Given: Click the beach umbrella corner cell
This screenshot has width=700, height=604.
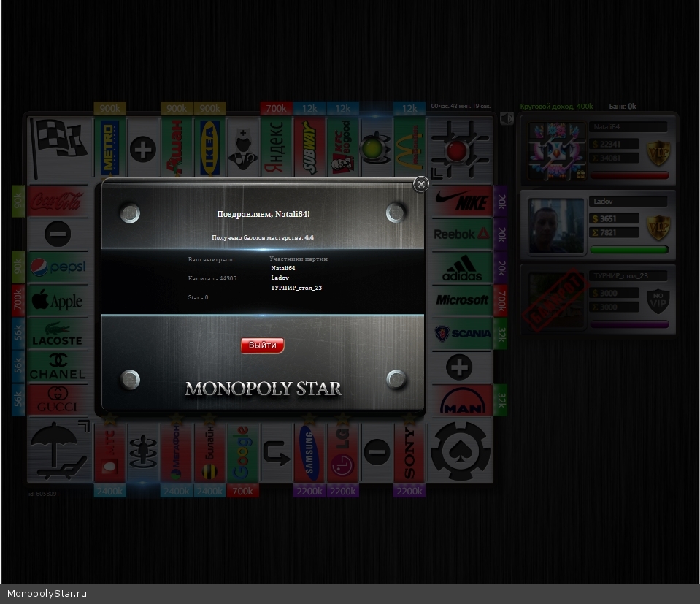Looking at the screenshot, I should pos(58,451).
